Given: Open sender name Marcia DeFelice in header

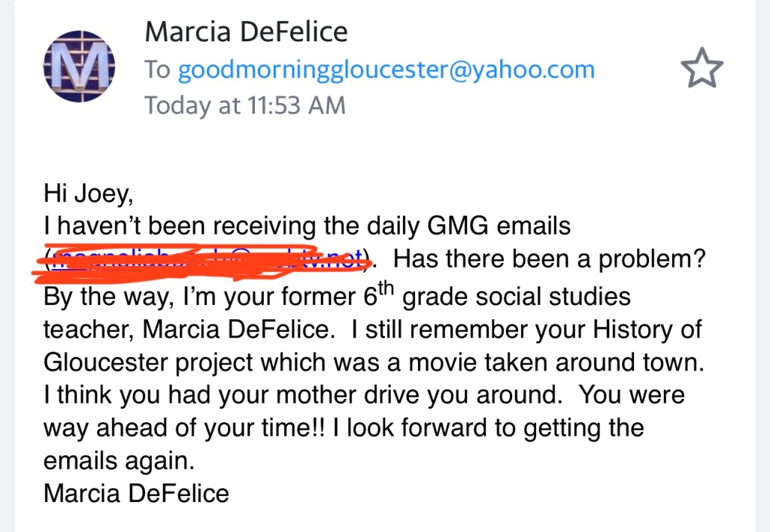Looking at the screenshot, I should [x=246, y=32].
